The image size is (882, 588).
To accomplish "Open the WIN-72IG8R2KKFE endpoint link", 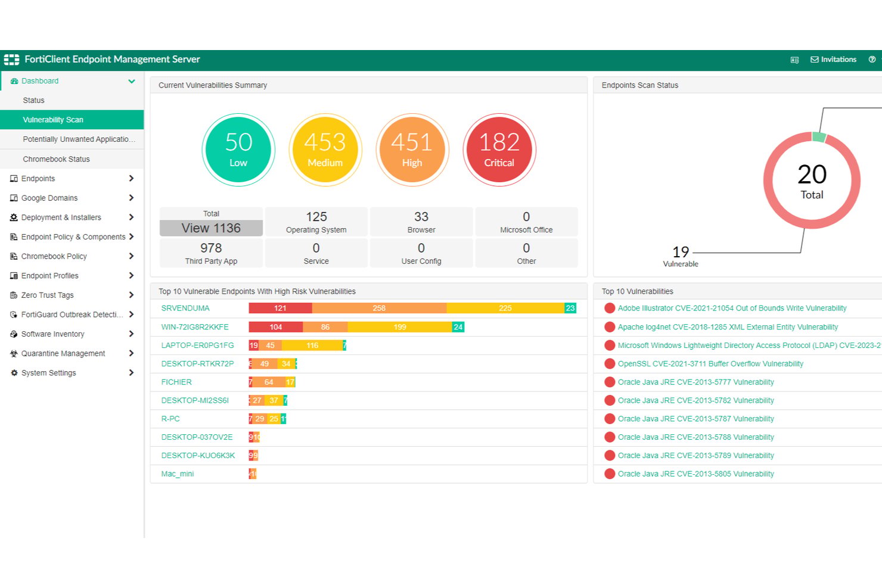I will [195, 327].
